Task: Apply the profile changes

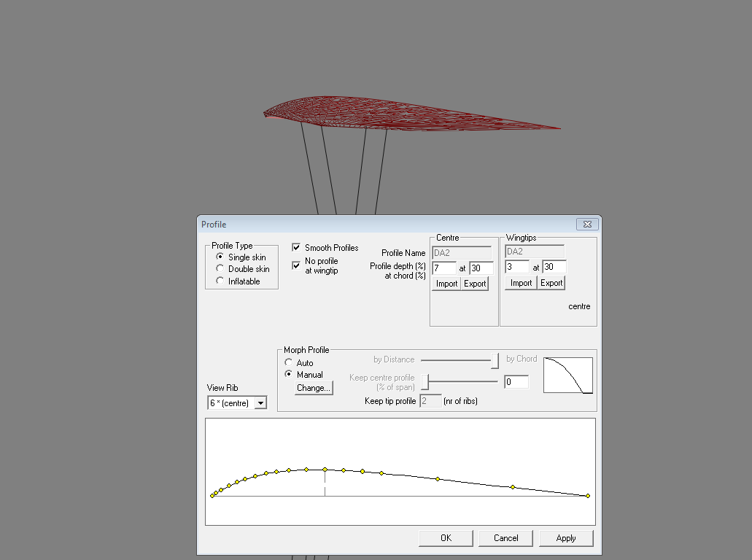Action: click(565, 538)
